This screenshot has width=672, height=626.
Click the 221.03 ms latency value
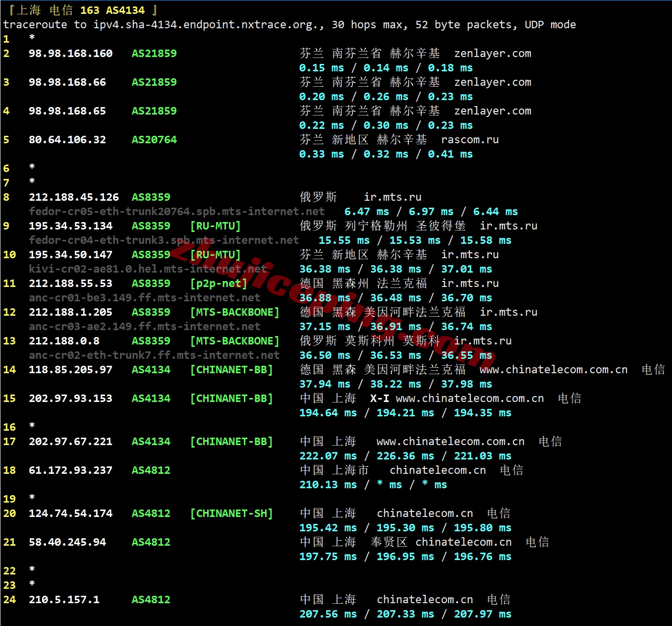pos(483,456)
